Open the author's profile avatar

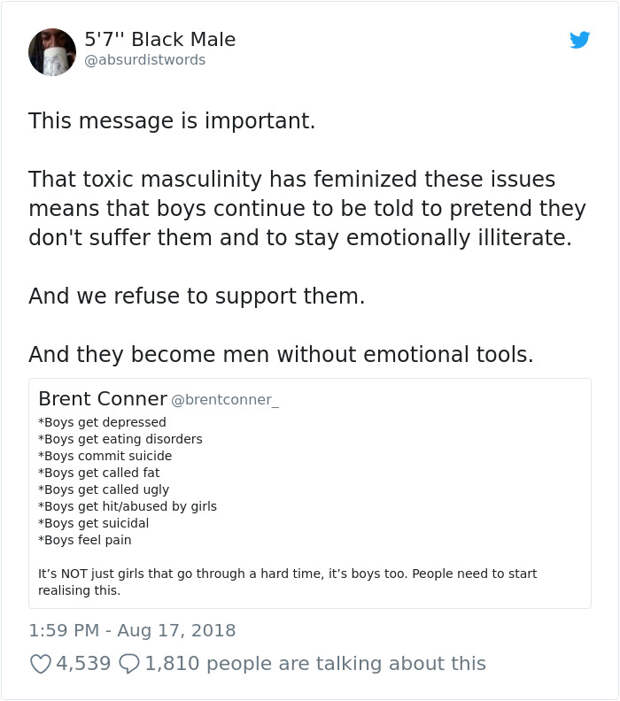point(52,51)
